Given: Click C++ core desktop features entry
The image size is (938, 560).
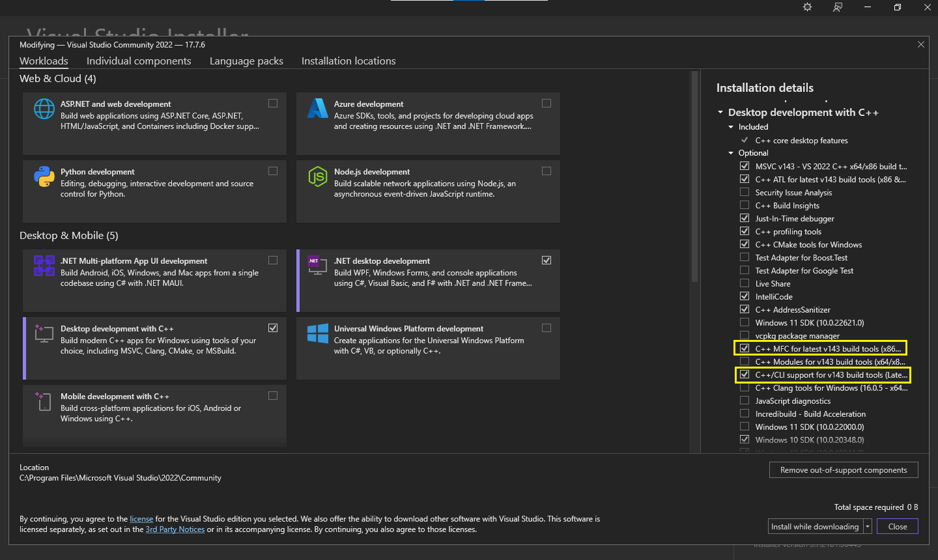Looking at the screenshot, I should click(801, 140).
